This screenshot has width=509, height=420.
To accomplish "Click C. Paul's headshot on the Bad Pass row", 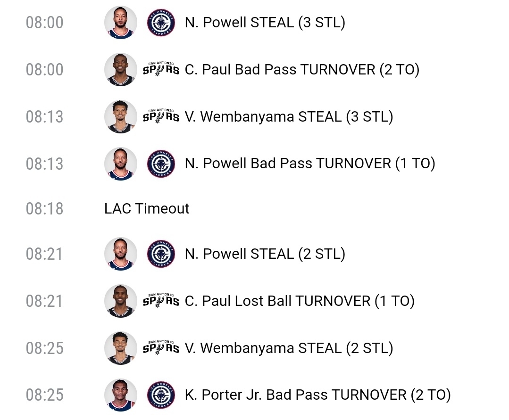I will (x=121, y=70).
